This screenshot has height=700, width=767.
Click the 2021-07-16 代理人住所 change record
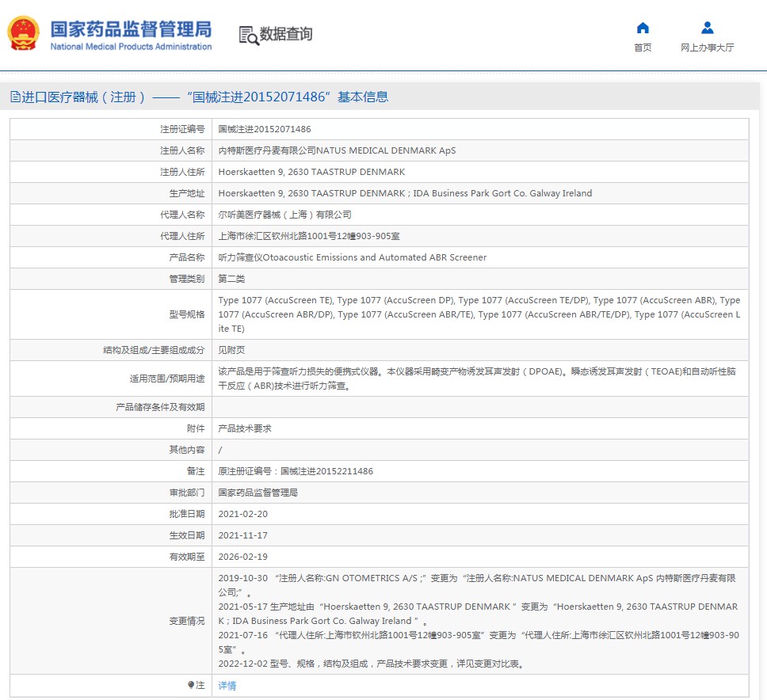pyautogui.click(x=479, y=642)
